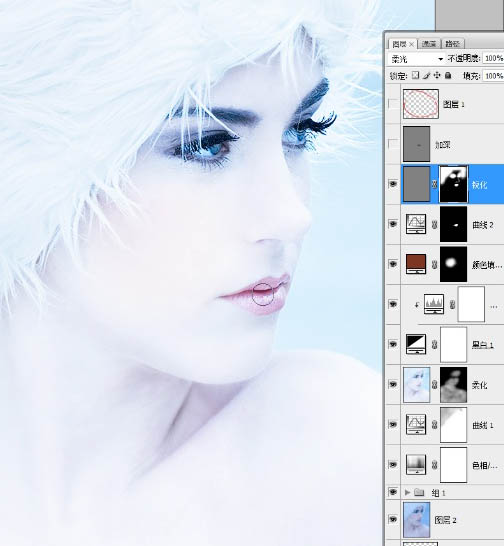The width and height of the screenshot is (504, 546).
Task: Select 图层 1 red ellipse thumbnail
Action: (421, 104)
